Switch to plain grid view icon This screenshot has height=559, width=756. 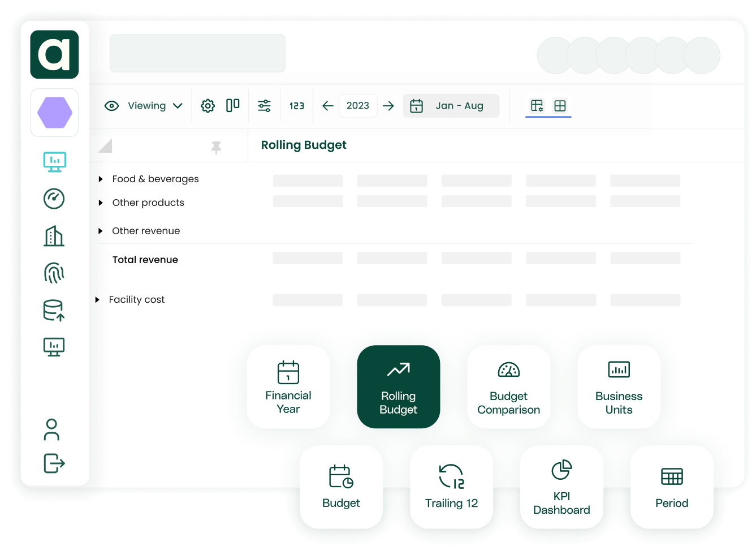pos(560,106)
